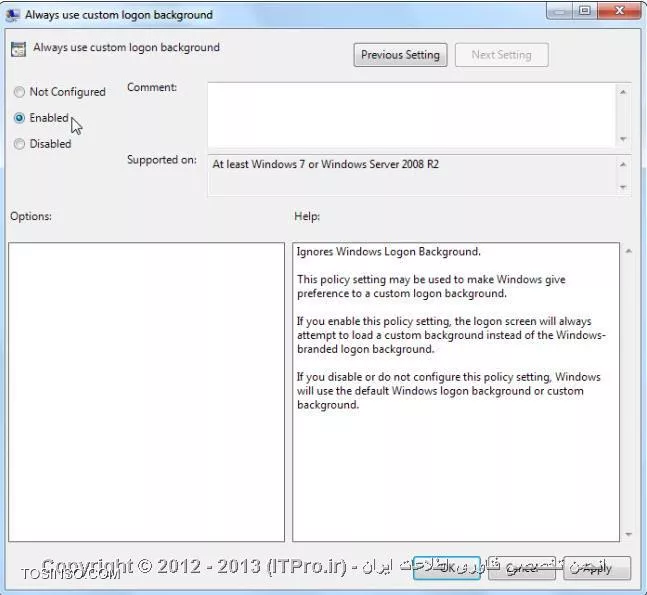647x595 pixels.
Task: Click the empty Options pane
Action: pyautogui.click(x=146, y=392)
